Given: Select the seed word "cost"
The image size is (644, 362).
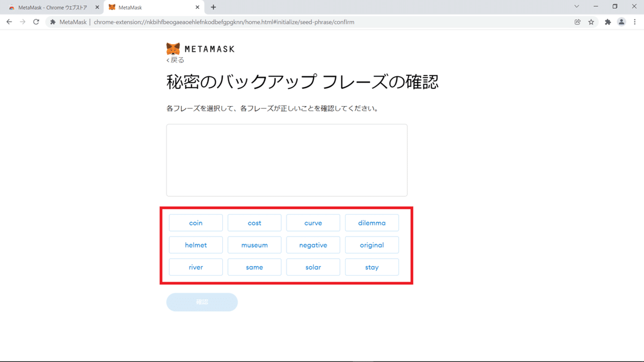Looking at the screenshot, I should coord(254,223).
